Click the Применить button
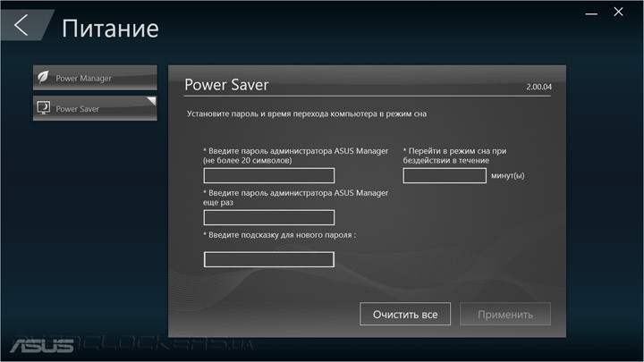Screen dimensions: 644x362 (x=505, y=314)
